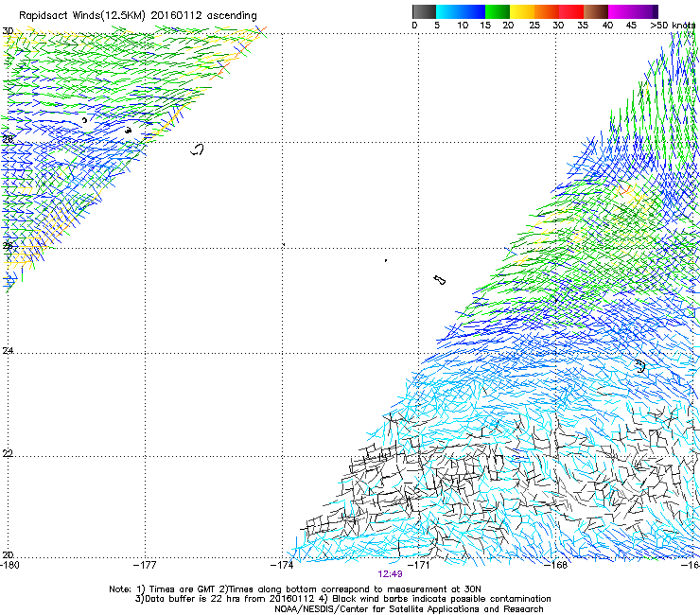The image size is (700, 615).
Task: Click the dark purple 45-50 knots legend swatch
Action: point(645,11)
